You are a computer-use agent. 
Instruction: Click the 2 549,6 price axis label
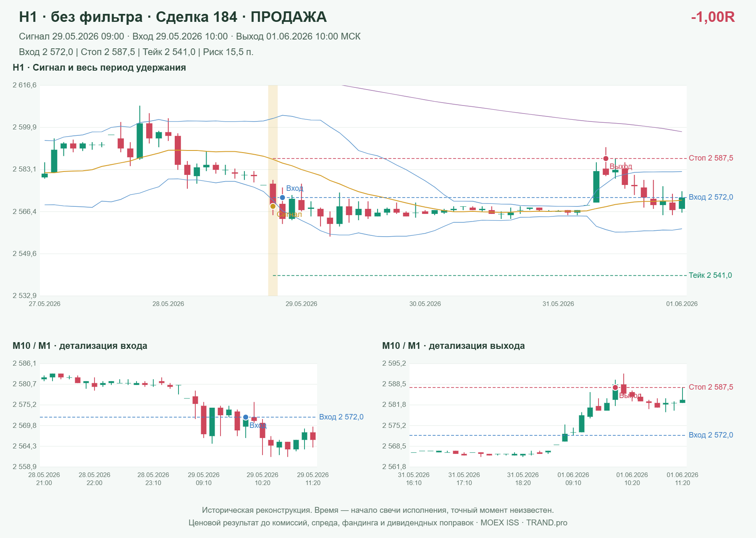[24, 253]
